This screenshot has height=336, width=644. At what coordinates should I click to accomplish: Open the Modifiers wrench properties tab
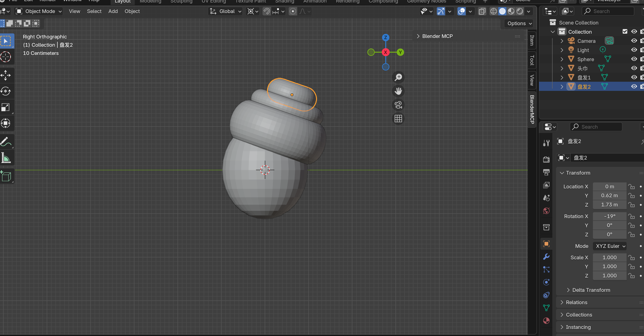point(546,257)
